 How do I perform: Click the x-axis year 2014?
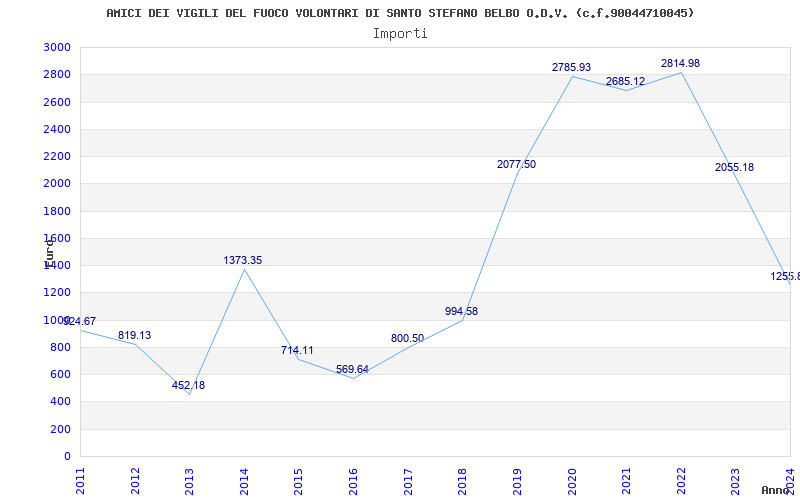(244, 481)
